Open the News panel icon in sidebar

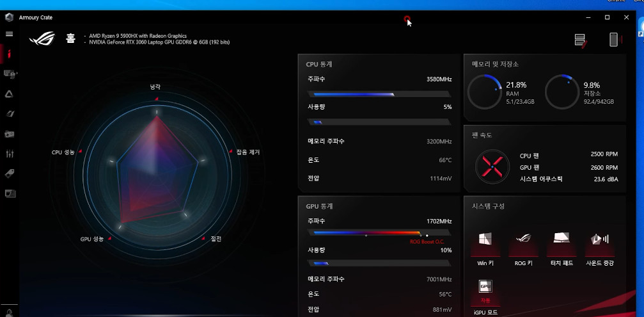pos(9,193)
